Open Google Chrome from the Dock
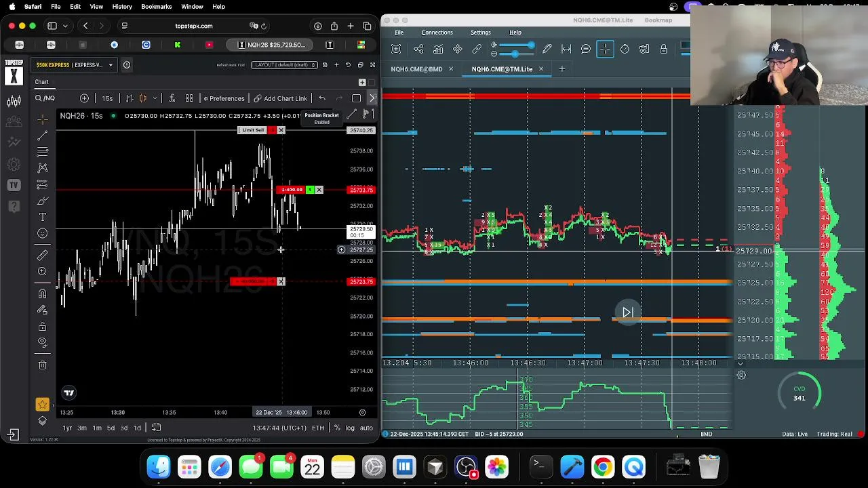868x488 pixels. pyautogui.click(x=602, y=466)
